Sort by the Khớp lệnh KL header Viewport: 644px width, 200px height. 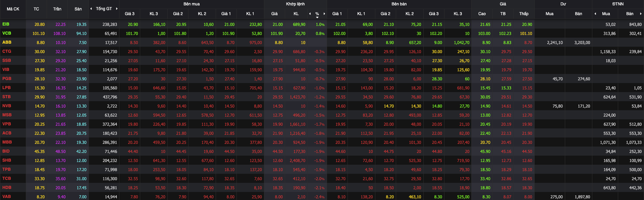[x=296, y=14]
